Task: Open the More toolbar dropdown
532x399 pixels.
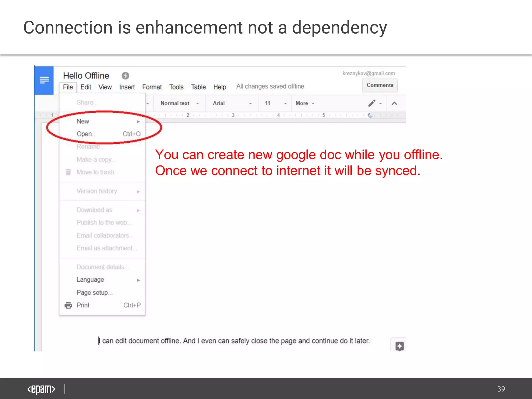Action: pos(305,103)
